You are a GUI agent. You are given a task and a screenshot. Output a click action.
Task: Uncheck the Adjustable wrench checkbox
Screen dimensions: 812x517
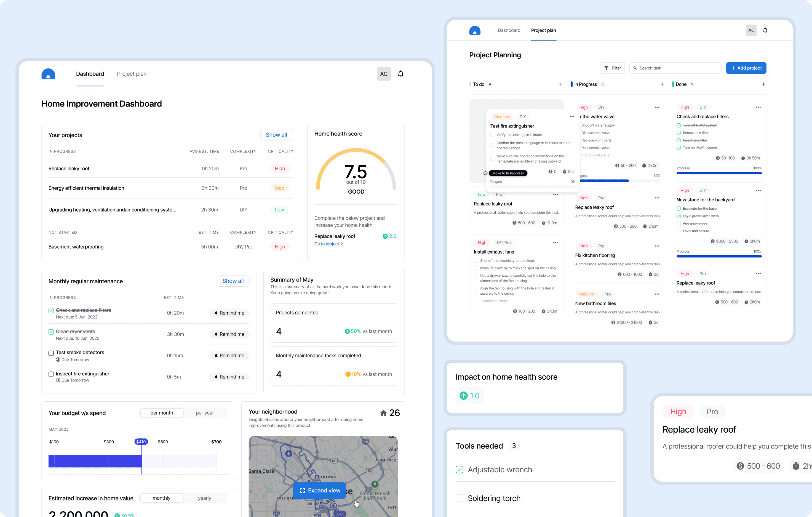(459, 470)
